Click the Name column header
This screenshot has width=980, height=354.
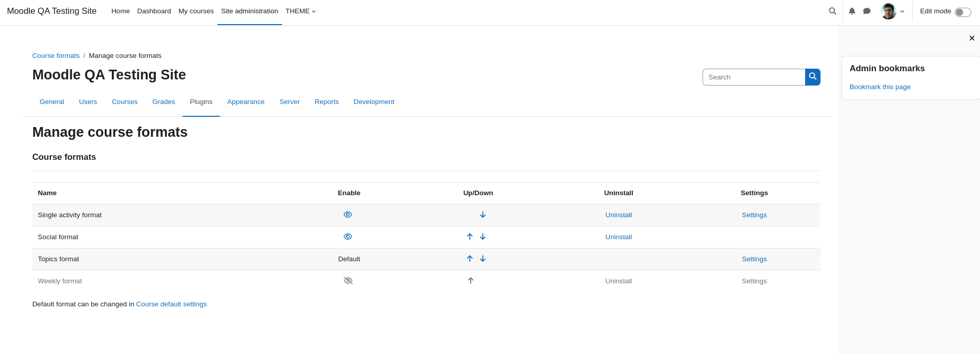coord(47,193)
